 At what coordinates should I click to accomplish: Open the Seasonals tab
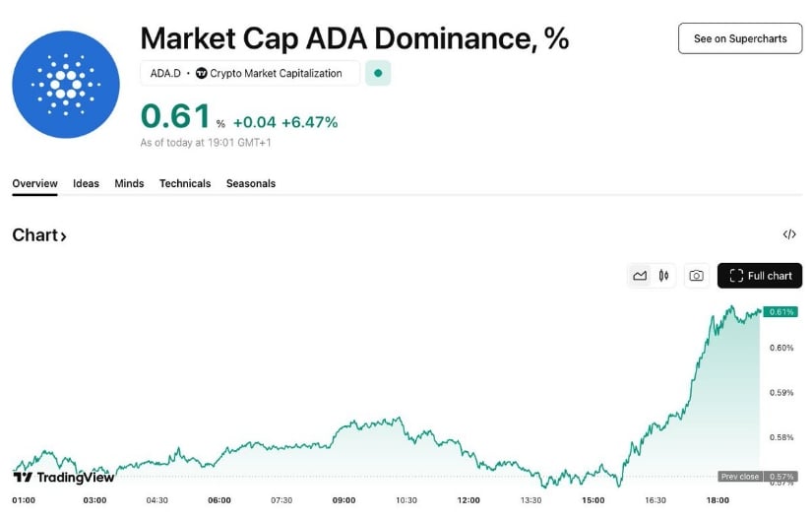click(251, 183)
